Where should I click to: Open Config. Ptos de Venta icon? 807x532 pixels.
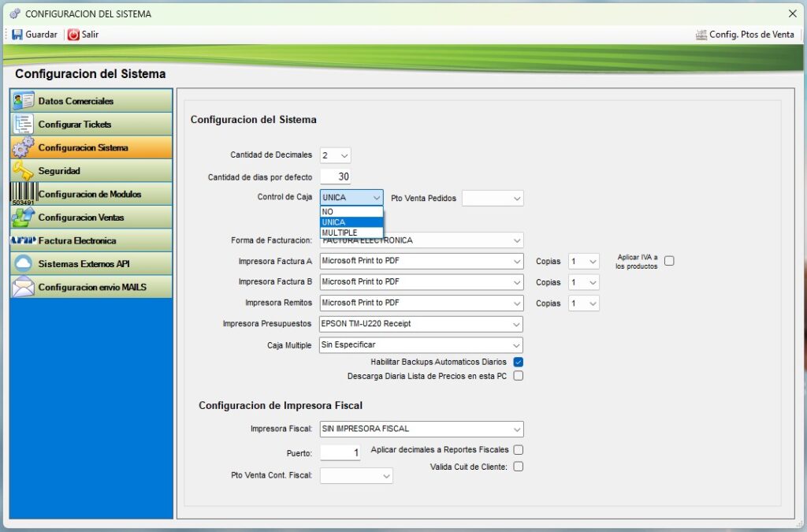(701, 35)
